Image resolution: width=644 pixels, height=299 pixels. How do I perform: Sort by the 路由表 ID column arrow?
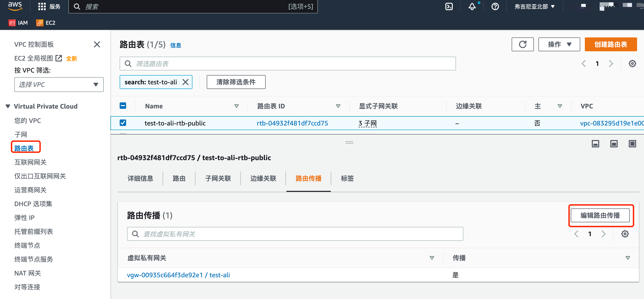(338, 106)
